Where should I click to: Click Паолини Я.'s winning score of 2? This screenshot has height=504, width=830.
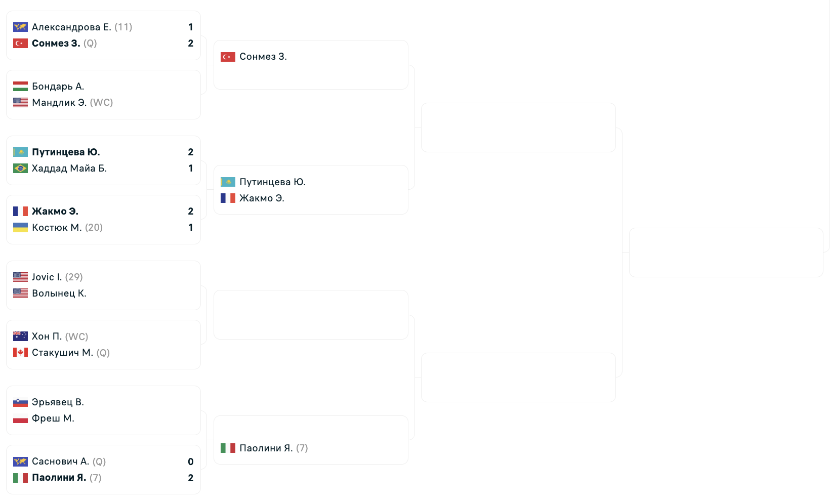point(190,478)
